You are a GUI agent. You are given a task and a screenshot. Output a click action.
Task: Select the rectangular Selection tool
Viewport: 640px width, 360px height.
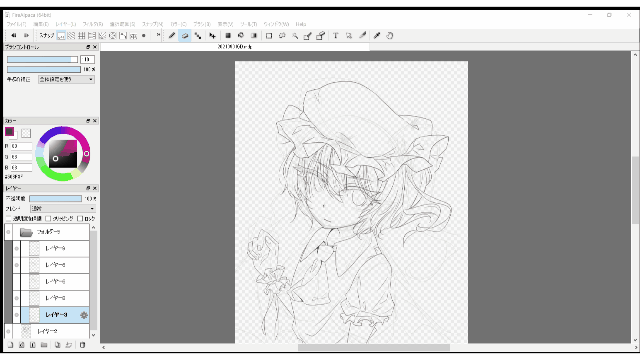pyautogui.click(x=269, y=36)
